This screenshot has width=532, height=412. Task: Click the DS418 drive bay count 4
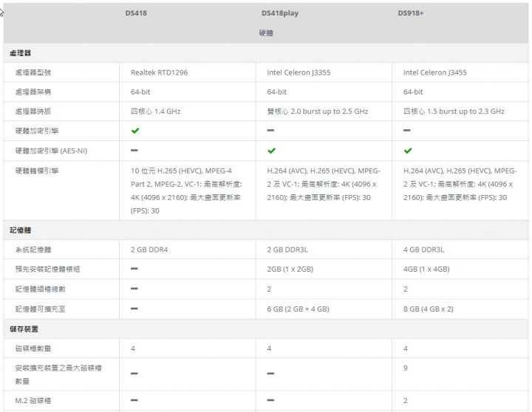coord(133,349)
